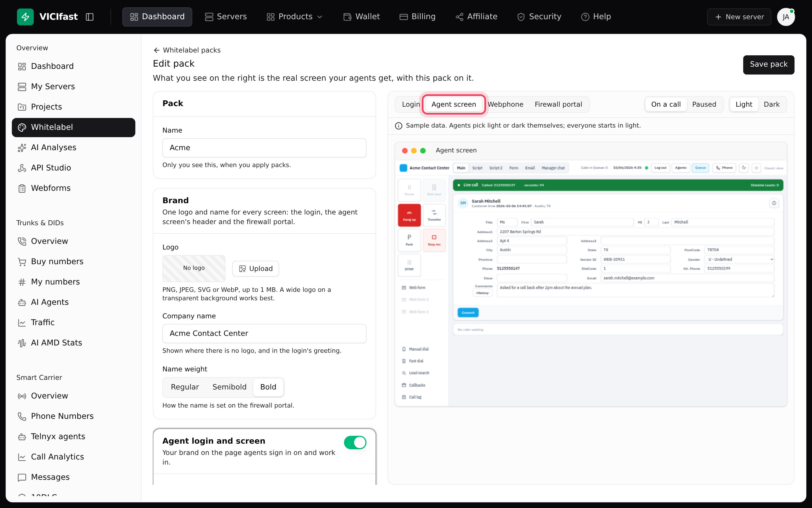Open Webforms in sidebar
Screen dimensions: 812x508
click(74, 188)
